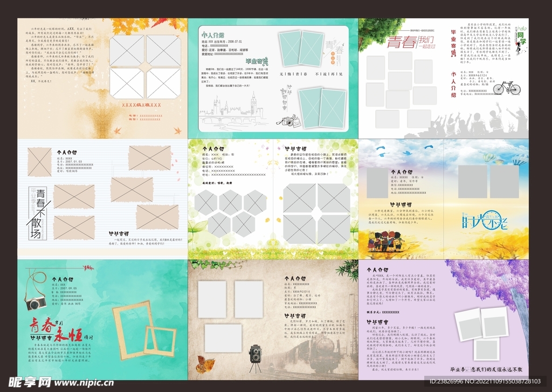Click the large wooden photo frame
Screen dimensions: 552x392
click(133, 330)
